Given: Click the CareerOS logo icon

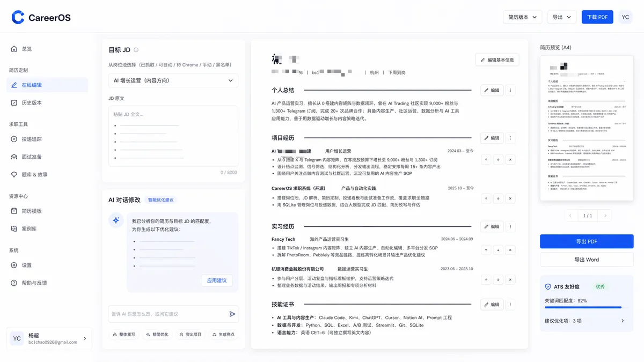Looking at the screenshot, I should [x=18, y=17].
